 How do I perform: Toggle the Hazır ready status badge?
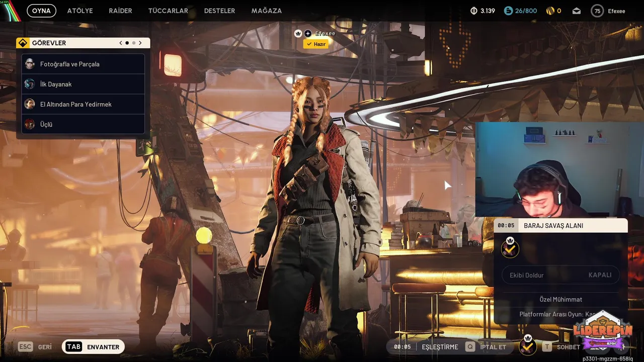(315, 44)
